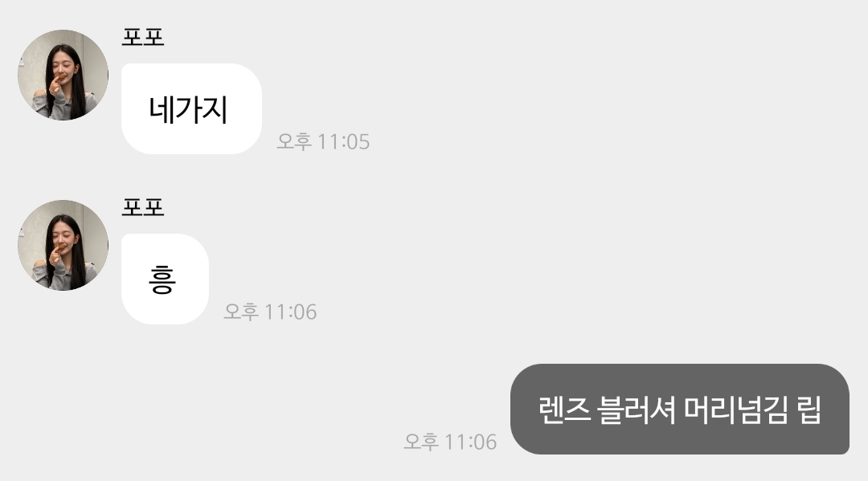868x481 pixels.
Task: Open 포포's profile photo beside the 네가지 message
Action: pyautogui.click(x=63, y=75)
